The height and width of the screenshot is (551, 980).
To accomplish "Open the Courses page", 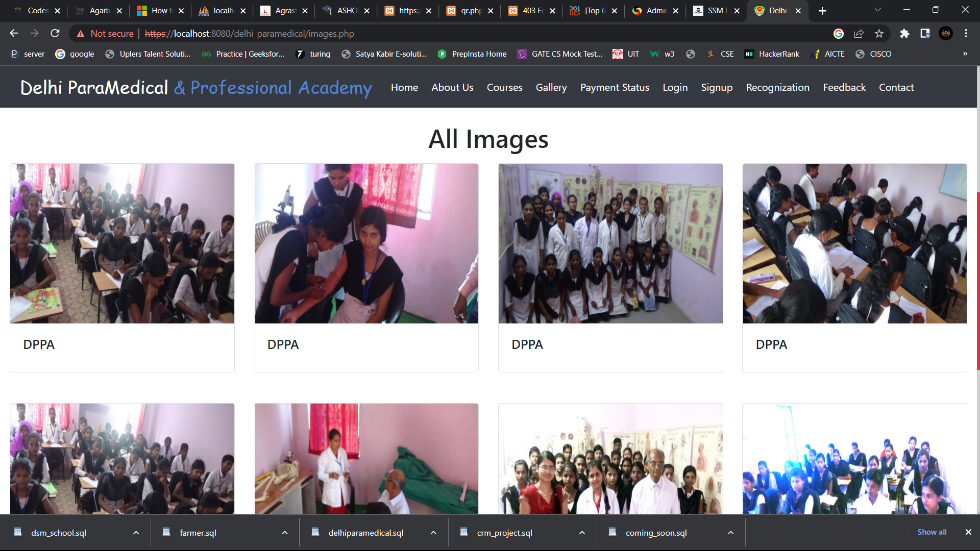I will tap(504, 87).
